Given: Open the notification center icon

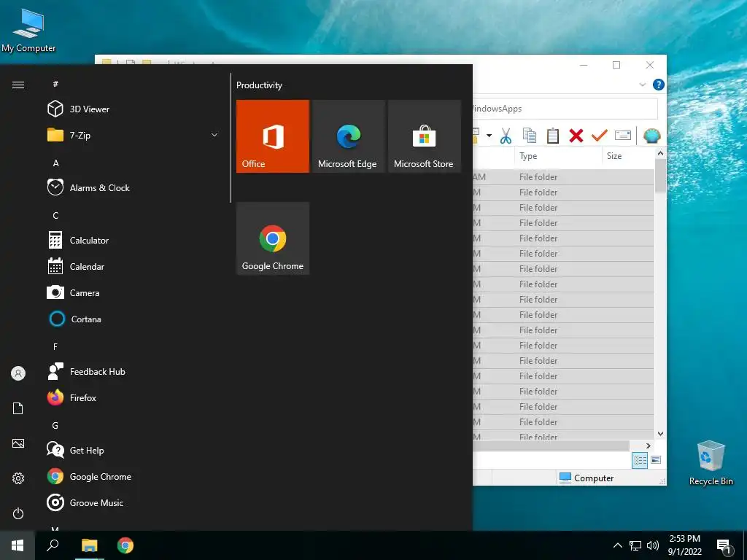Looking at the screenshot, I should (x=724, y=547).
